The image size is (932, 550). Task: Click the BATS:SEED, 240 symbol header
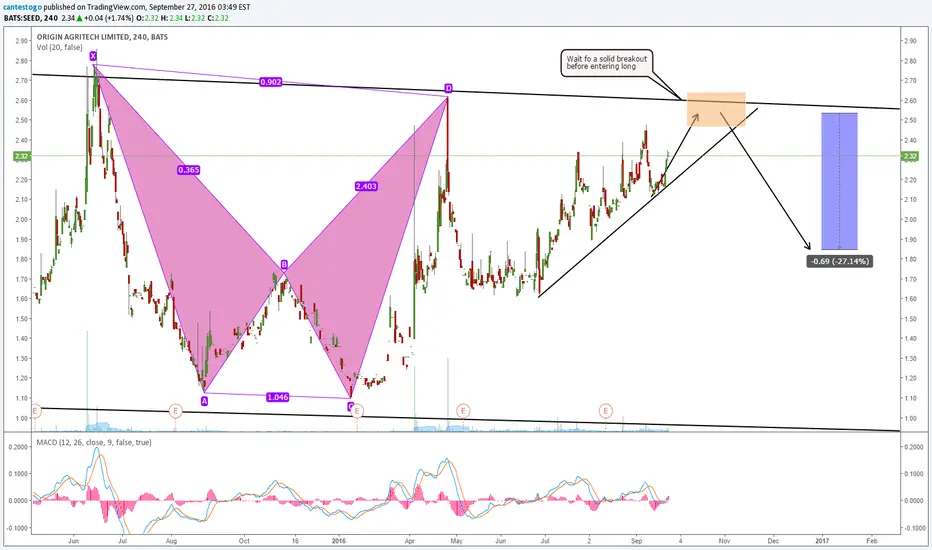tap(31, 18)
